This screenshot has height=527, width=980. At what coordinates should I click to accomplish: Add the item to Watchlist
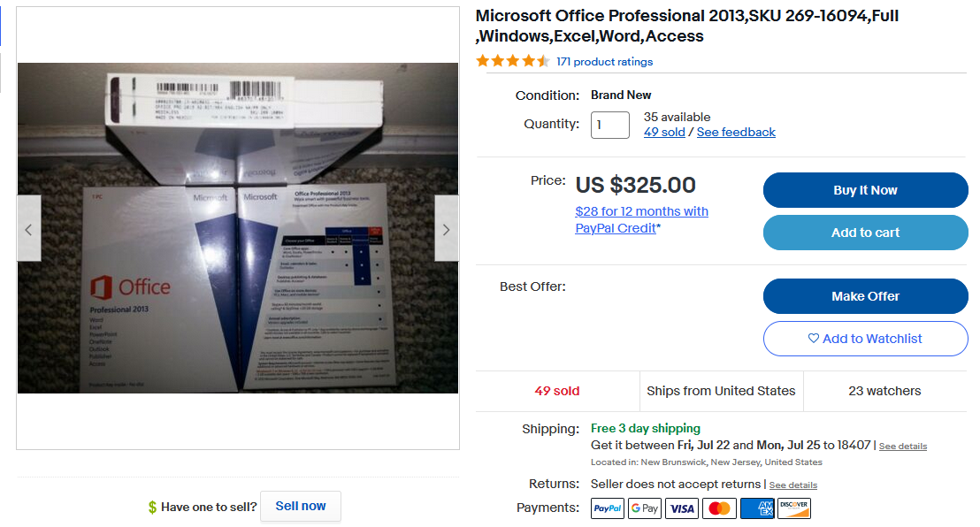tap(866, 339)
